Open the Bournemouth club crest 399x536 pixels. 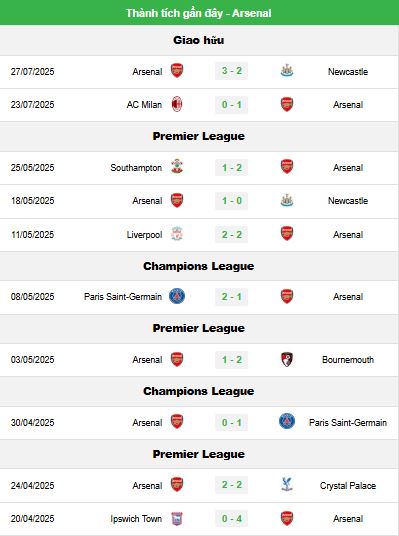pyautogui.click(x=287, y=359)
